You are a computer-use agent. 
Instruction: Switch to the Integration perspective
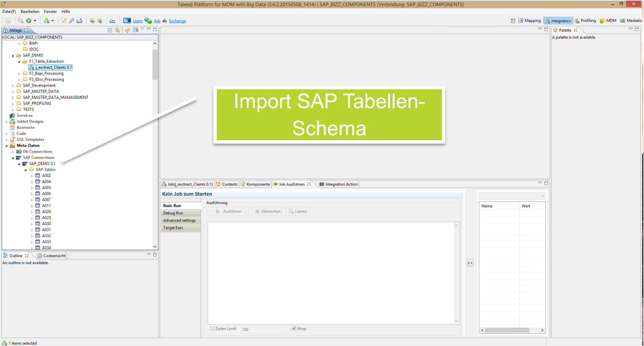click(558, 20)
